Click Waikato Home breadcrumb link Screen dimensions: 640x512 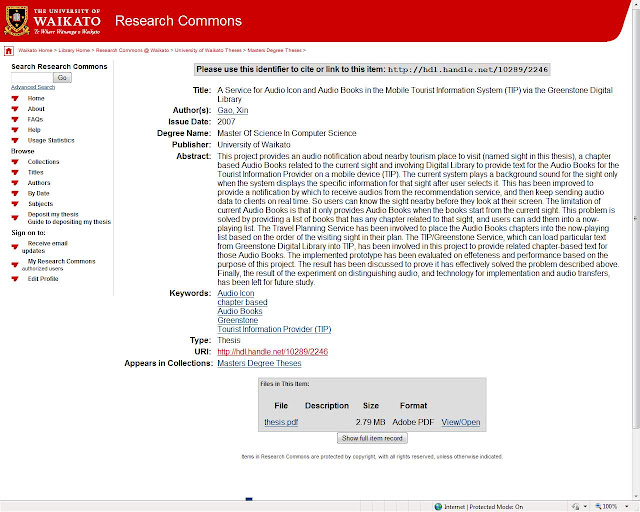pyautogui.click(x=35, y=50)
